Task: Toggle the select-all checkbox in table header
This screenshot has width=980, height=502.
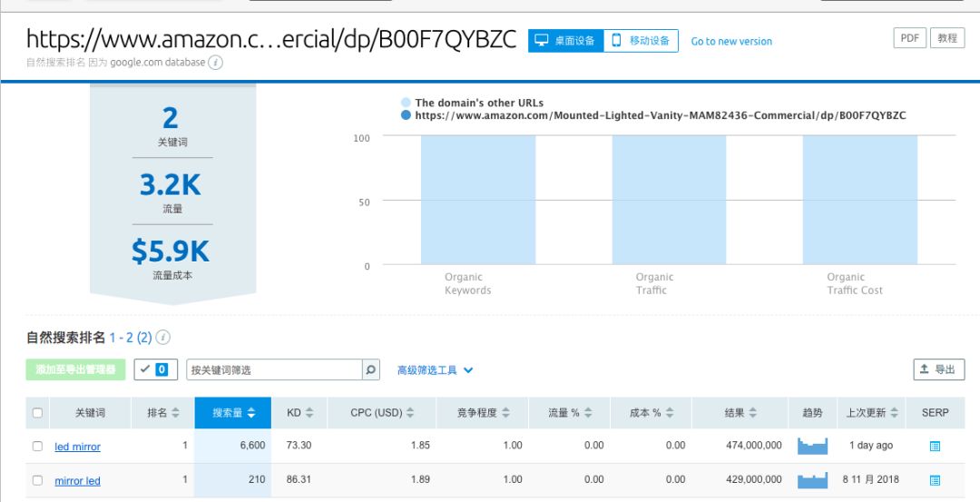Action: (x=37, y=413)
